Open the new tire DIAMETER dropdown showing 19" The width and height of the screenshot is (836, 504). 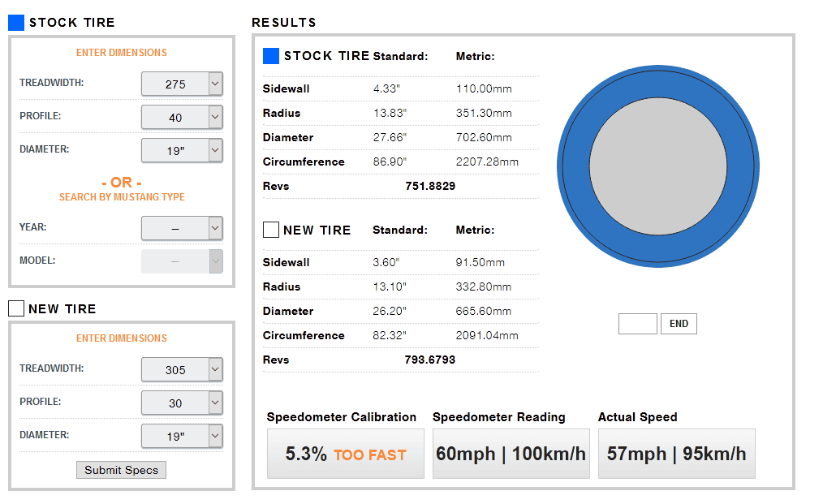click(x=182, y=437)
